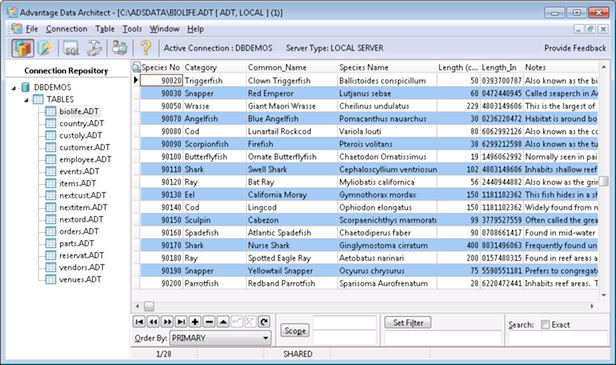616x365 pixels.
Task: Click the TABLES grid icon
Action: pyautogui.click(x=38, y=99)
